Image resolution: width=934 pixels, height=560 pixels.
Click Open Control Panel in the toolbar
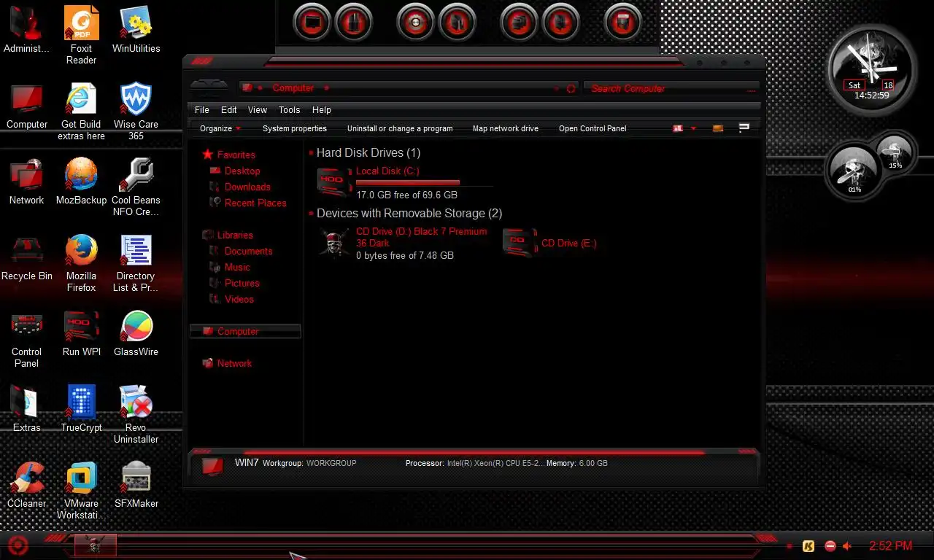593,128
